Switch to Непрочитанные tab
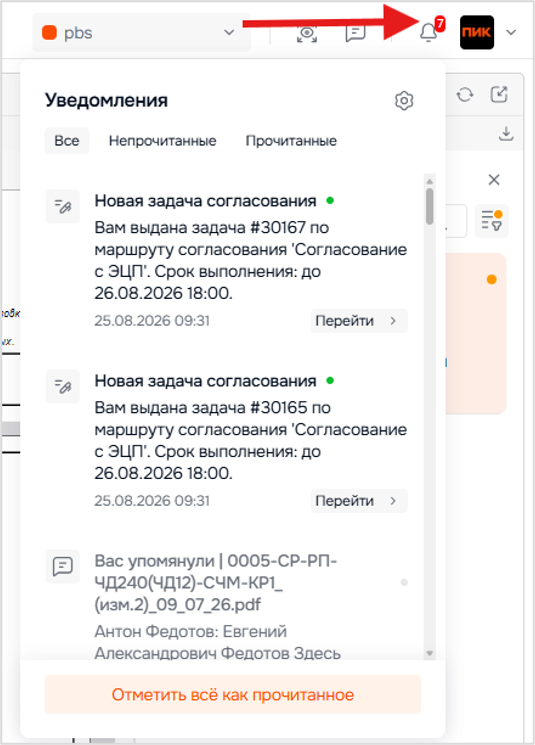 pyautogui.click(x=162, y=141)
